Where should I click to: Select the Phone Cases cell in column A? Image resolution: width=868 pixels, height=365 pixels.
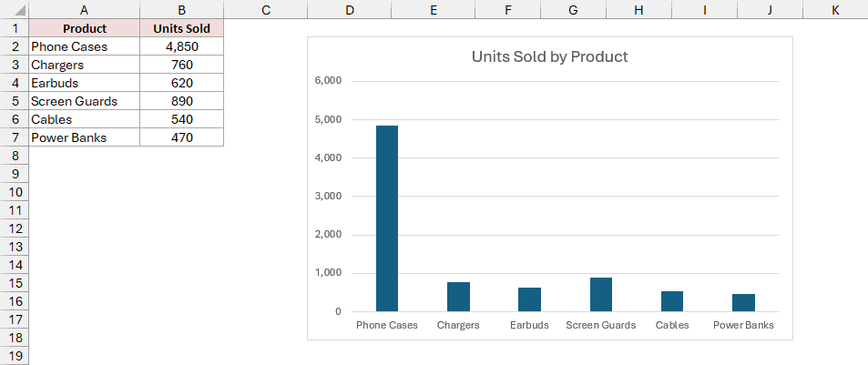(x=84, y=46)
